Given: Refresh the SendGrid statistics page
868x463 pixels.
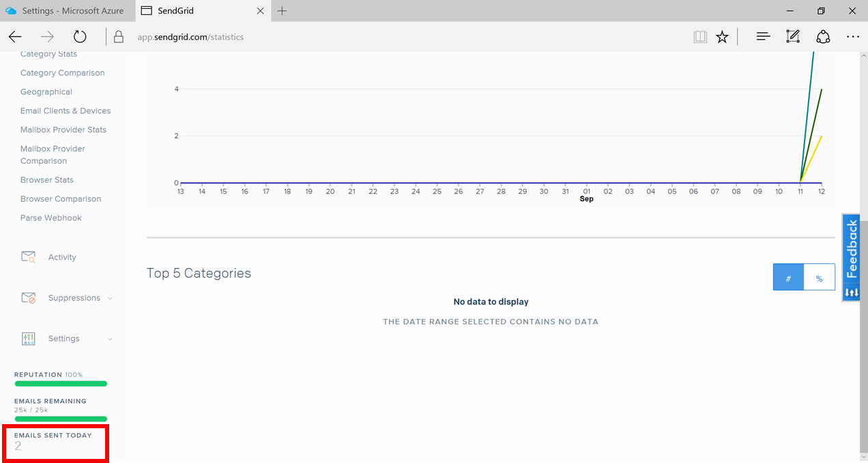Looking at the screenshot, I should point(80,37).
